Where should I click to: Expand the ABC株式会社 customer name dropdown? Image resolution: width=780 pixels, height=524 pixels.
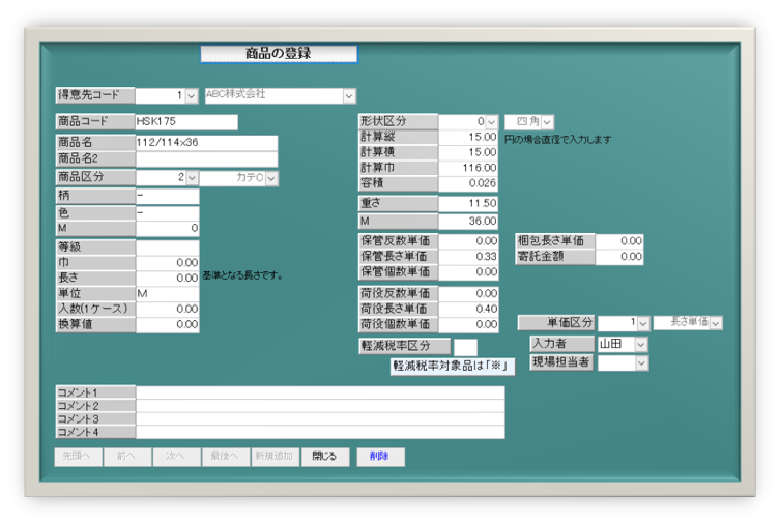pos(349,96)
